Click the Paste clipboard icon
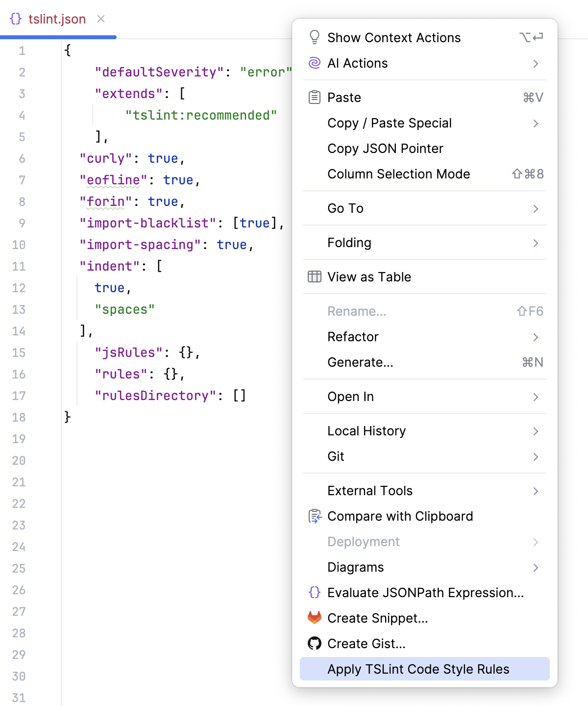 (x=314, y=97)
